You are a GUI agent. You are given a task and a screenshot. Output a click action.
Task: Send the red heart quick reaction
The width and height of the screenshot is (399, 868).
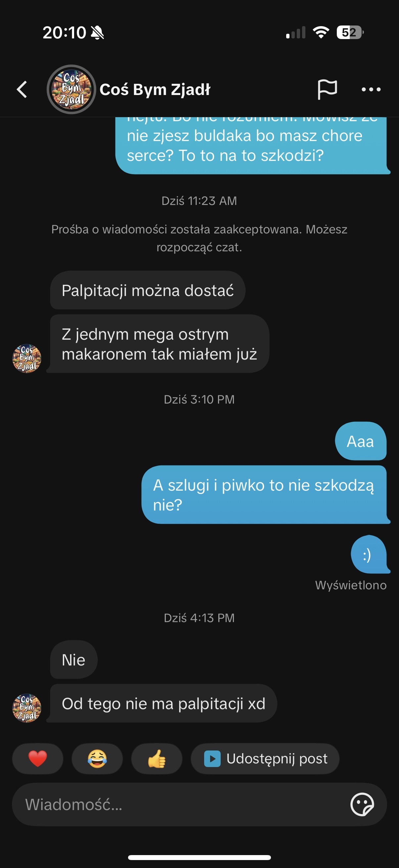pyautogui.click(x=38, y=759)
